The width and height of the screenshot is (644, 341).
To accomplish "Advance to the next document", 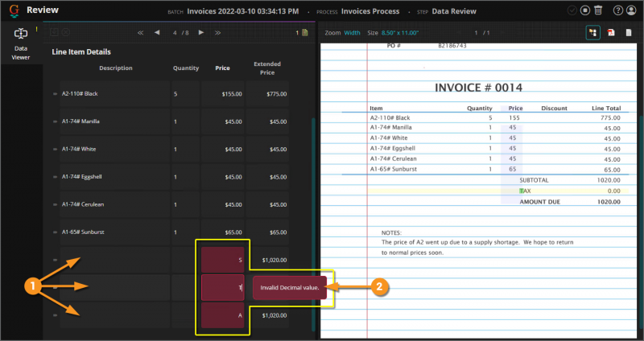I will click(200, 32).
